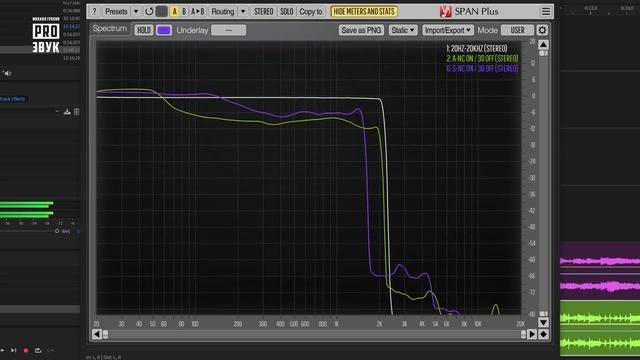Expand the Presets dropdown arrow

pyautogui.click(x=136, y=11)
